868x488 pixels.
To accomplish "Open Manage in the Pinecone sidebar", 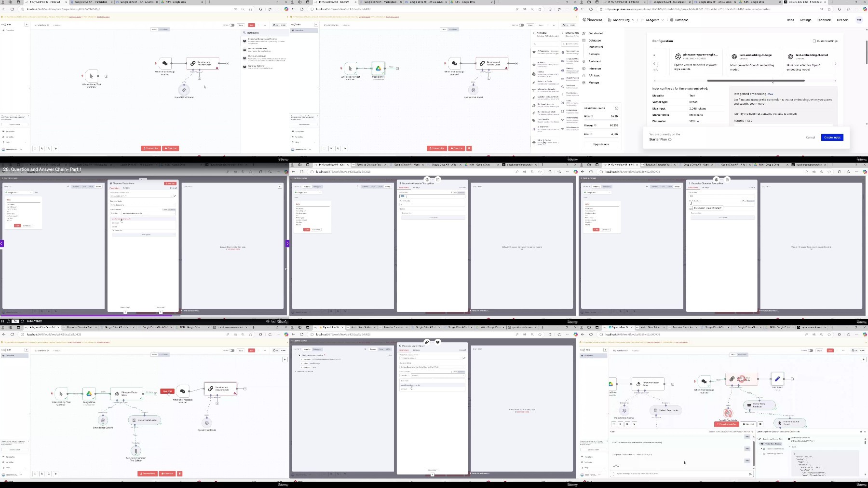I will [594, 83].
